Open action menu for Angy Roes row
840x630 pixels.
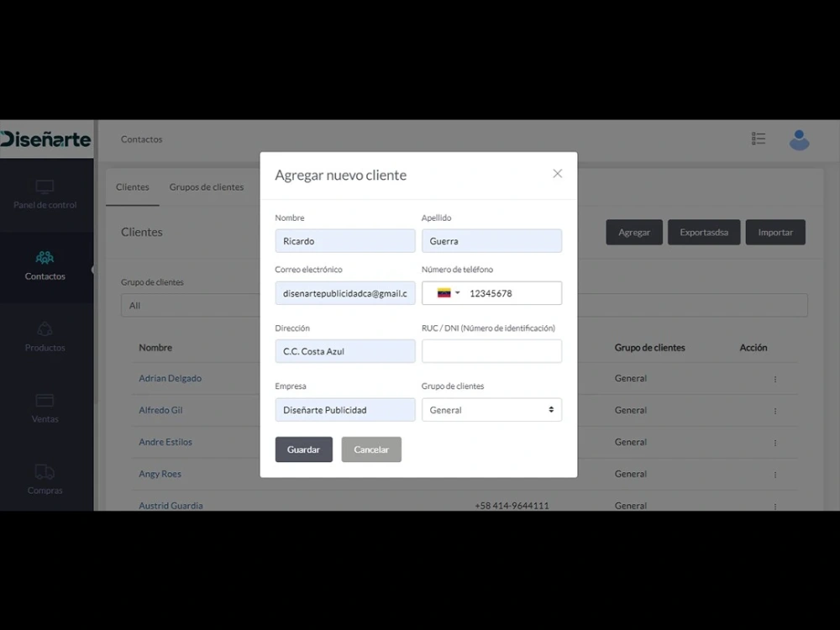(774, 475)
